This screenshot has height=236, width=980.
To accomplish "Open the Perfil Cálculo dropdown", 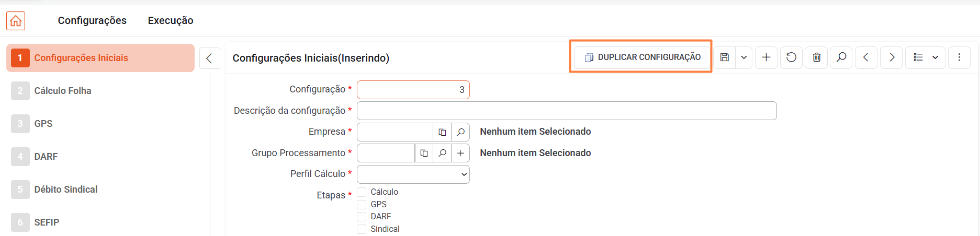I will [x=413, y=174].
